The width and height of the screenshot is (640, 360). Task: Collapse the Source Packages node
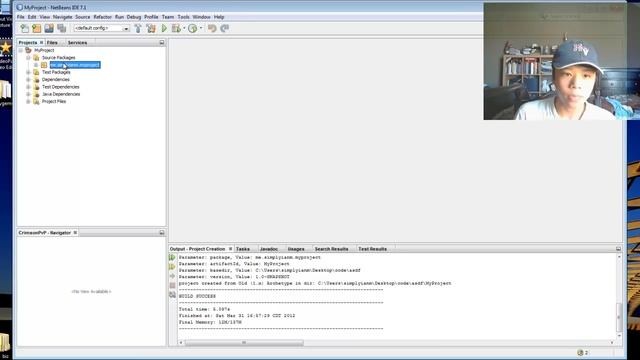(x=29, y=58)
